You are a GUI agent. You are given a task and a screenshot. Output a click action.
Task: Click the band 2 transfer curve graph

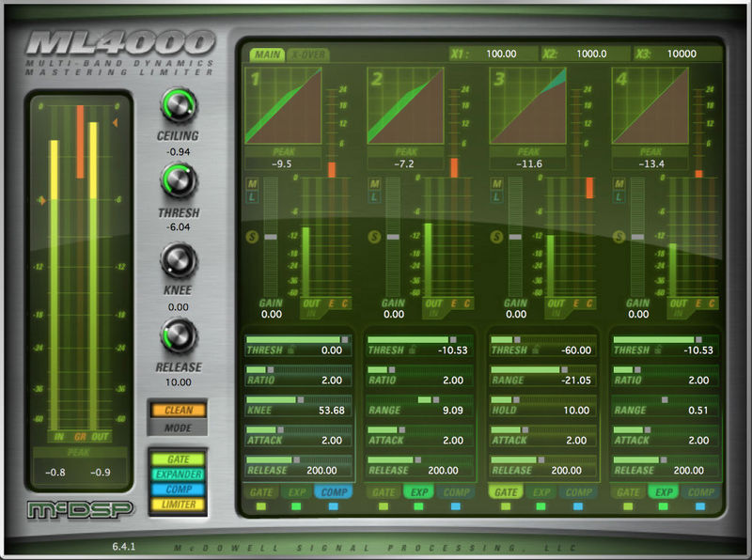(405, 105)
